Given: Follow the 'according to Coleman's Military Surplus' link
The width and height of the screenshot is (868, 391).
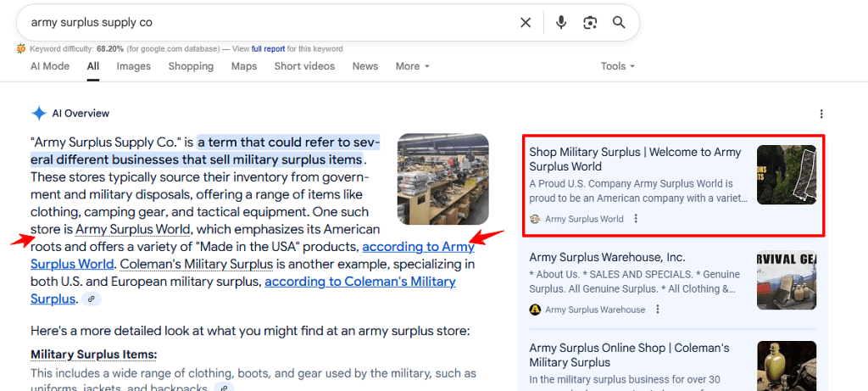Looking at the screenshot, I should click(359, 282).
